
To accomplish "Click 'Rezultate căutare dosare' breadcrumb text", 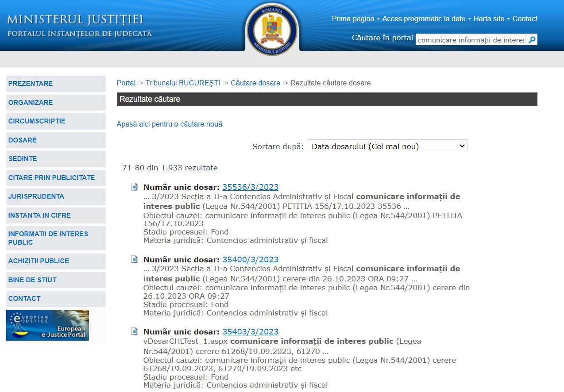I will [331, 83].
